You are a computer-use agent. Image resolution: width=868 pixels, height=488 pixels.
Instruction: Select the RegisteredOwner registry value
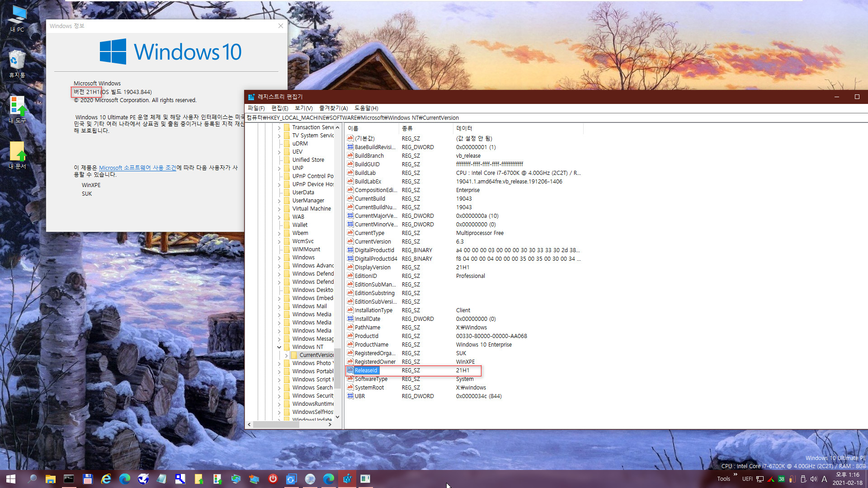375,362
